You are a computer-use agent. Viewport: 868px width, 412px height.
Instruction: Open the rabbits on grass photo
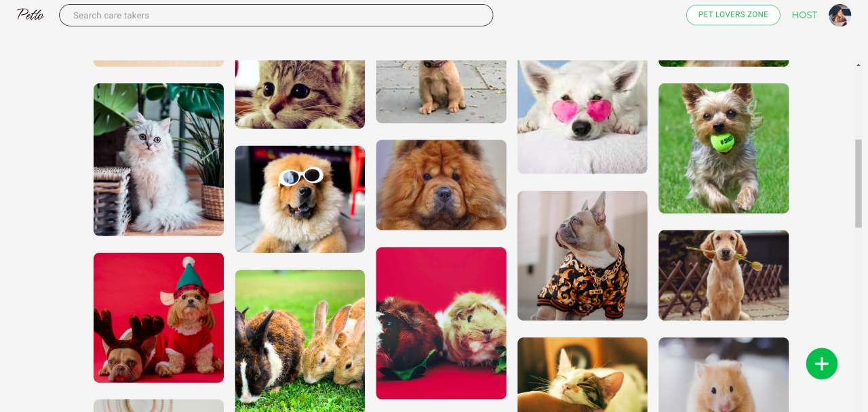tap(300, 341)
